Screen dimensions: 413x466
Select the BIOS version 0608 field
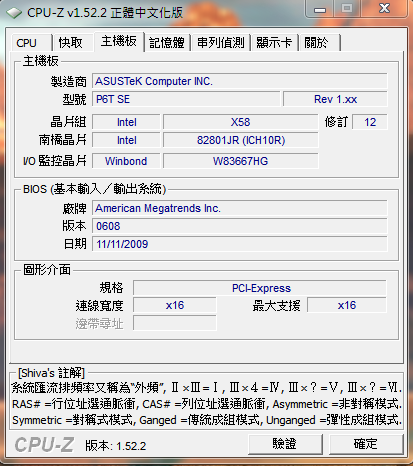tap(240, 226)
